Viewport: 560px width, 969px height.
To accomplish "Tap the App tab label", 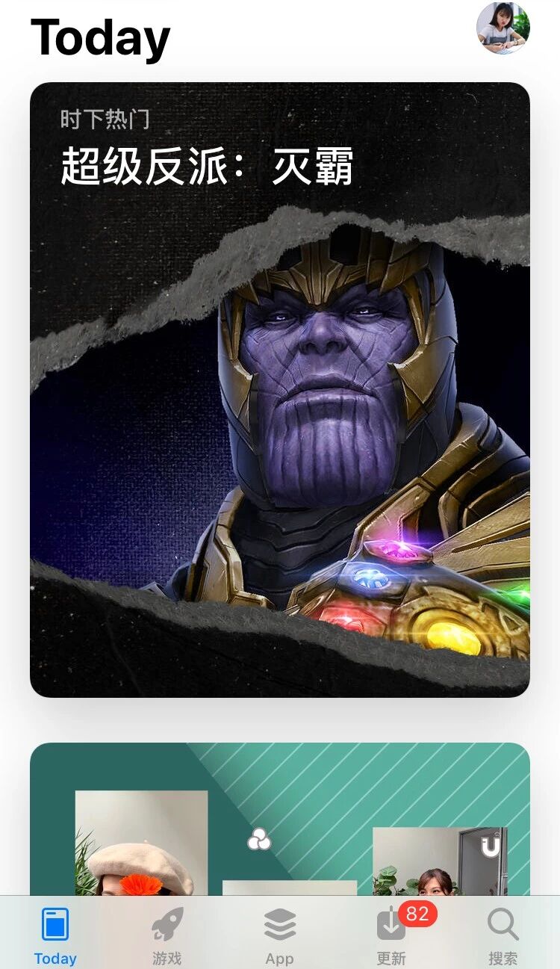I will tap(280, 958).
